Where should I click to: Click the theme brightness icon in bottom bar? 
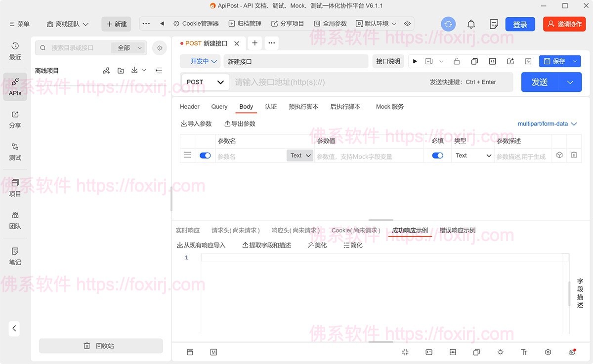(501, 352)
